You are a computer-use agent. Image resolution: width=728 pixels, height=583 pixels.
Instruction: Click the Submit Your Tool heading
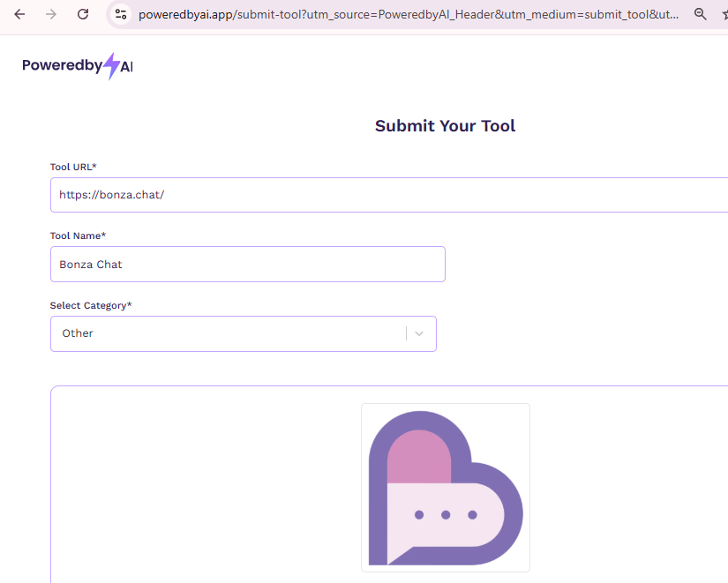[x=445, y=125]
